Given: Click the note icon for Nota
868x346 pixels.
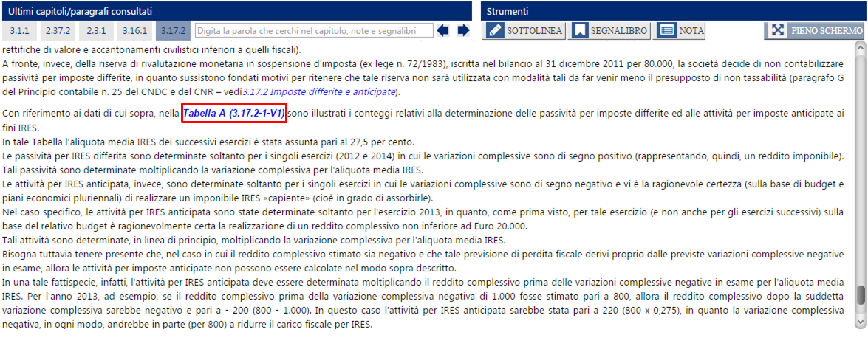Looking at the screenshot, I should coord(667,30).
